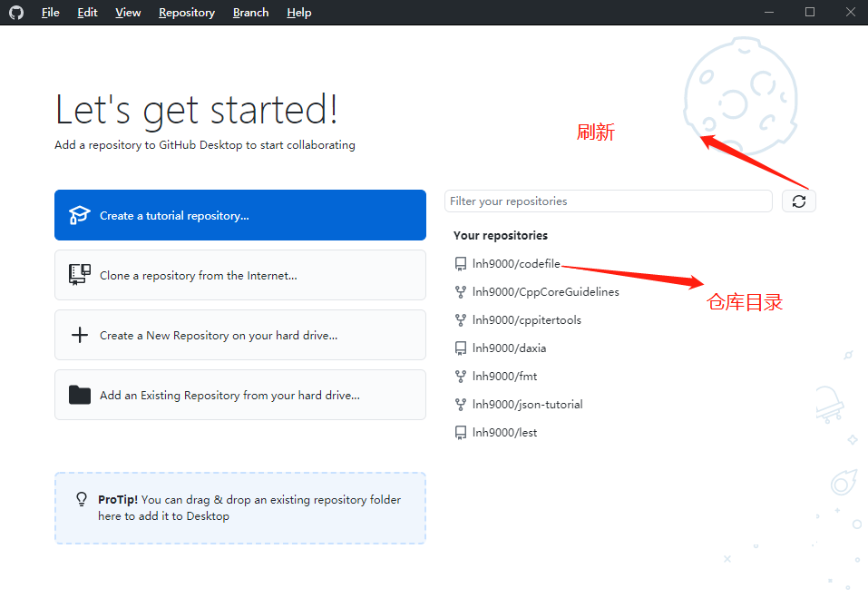868x598 pixels.
Task: Select lnh9000/daxia repository
Action: 509,348
